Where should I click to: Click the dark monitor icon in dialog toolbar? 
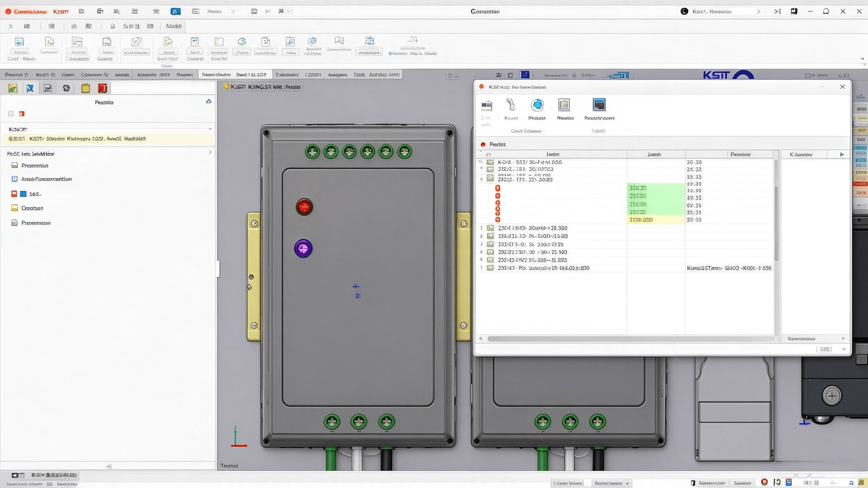tap(599, 104)
